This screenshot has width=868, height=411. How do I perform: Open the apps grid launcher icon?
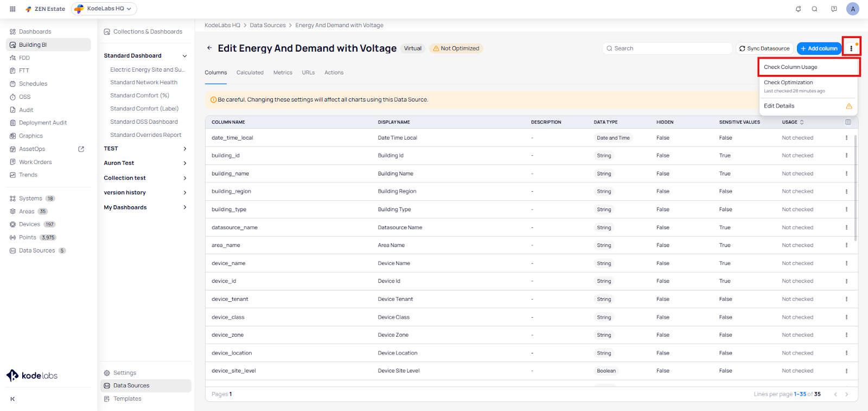pyautogui.click(x=12, y=9)
